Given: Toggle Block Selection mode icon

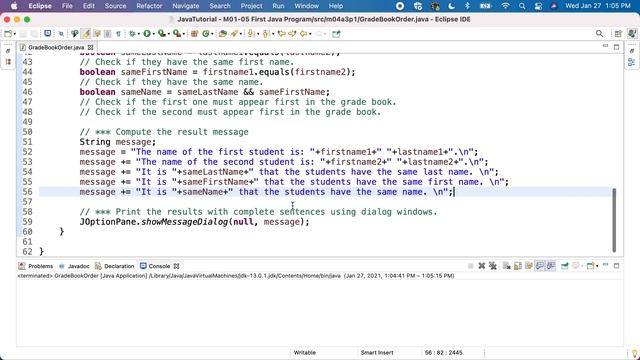Looking at the screenshot, I should point(107,34).
